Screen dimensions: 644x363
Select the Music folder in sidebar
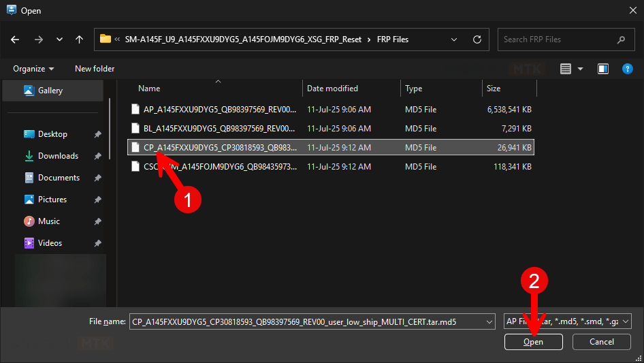tap(48, 221)
